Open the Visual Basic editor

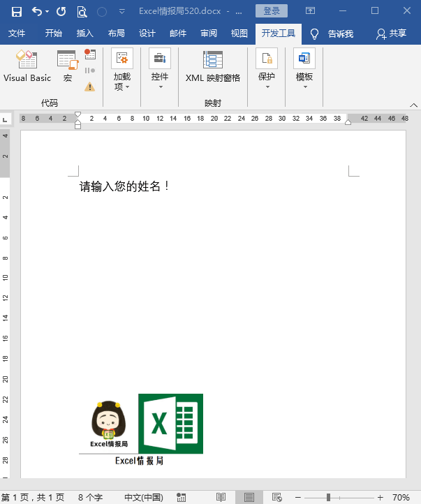coord(27,66)
